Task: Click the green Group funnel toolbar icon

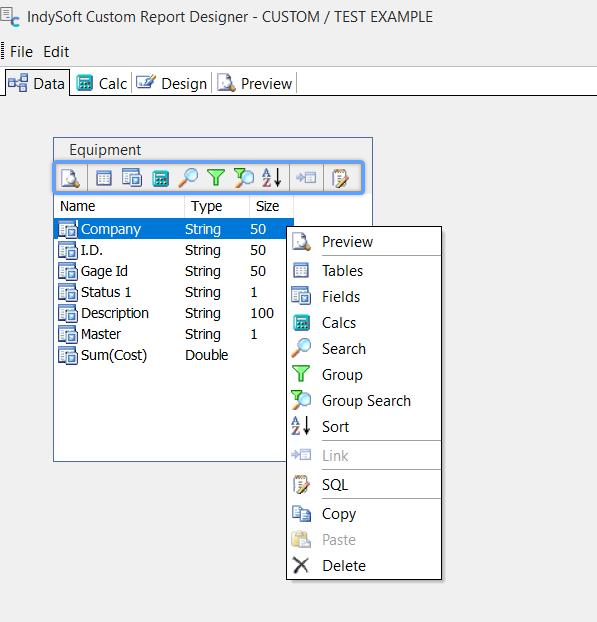Action: tap(216, 177)
